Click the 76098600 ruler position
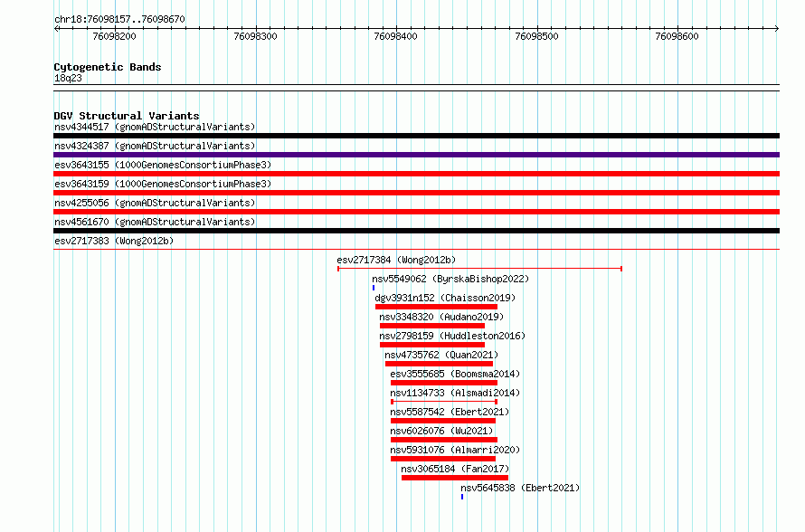 [677, 36]
